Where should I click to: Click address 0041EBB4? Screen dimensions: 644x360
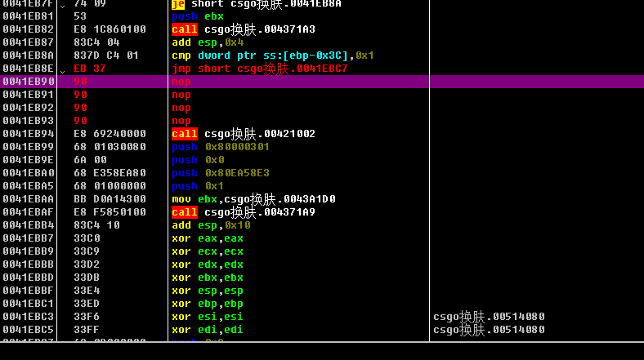(28, 225)
